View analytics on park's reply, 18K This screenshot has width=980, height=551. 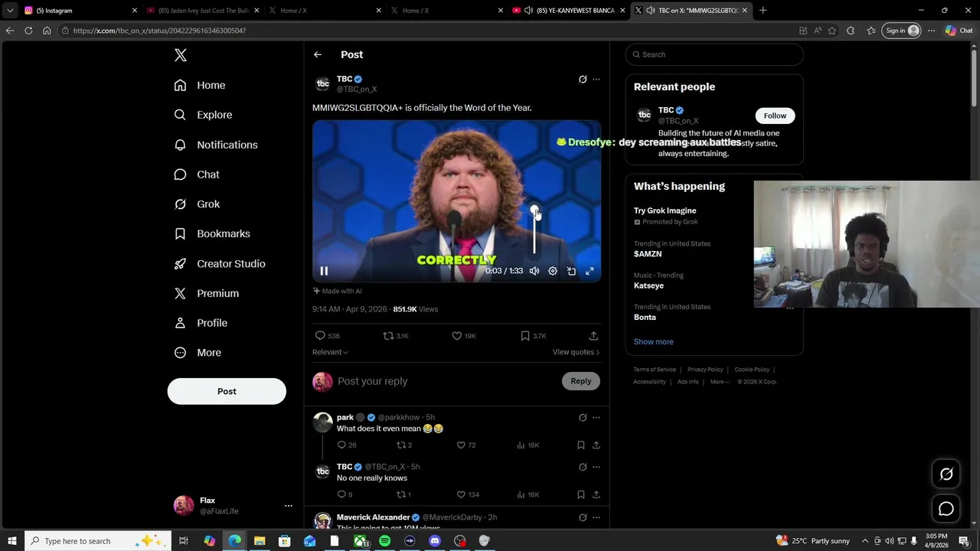tap(528, 445)
